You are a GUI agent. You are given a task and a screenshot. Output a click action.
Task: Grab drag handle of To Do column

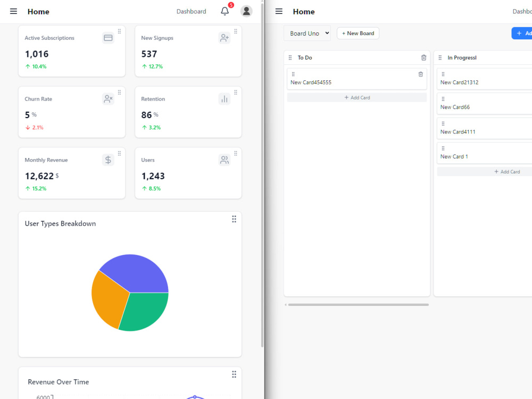click(290, 57)
